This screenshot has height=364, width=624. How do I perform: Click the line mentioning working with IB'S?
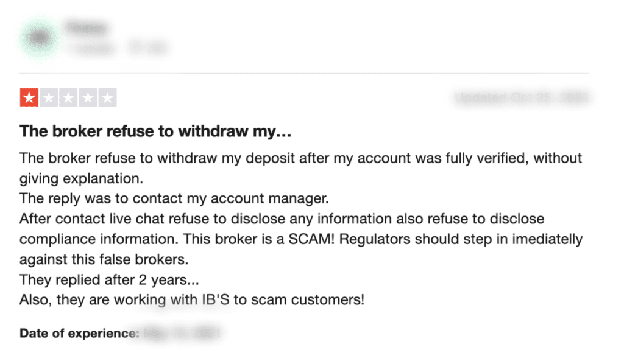coord(191,299)
